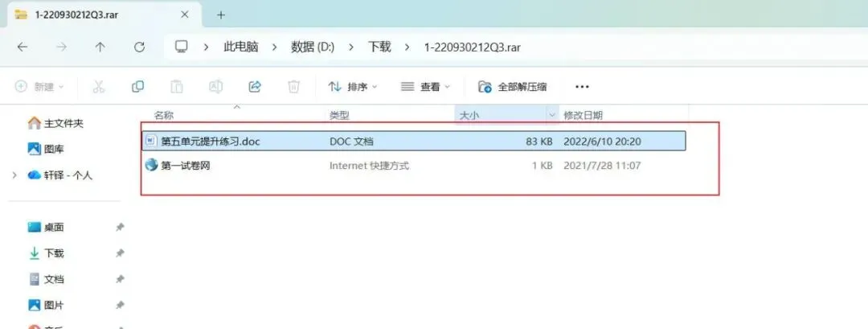The height and width of the screenshot is (329, 868).
Task: Go up one folder level
Action: [100, 47]
